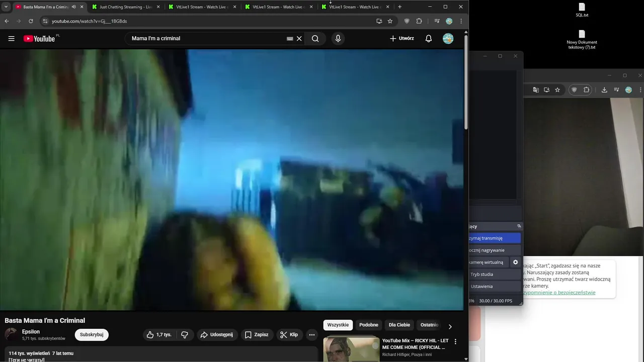Image resolution: width=644 pixels, height=362 pixels.
Task: Open the tab search dropdown arrow
Action: click(x=6, y=7)
